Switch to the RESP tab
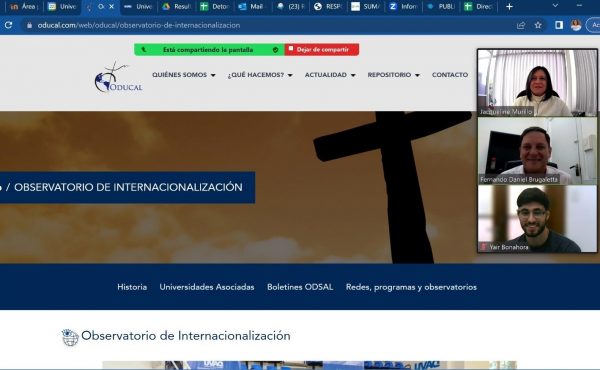The image size is (600, 370). pyautogui.click(x=327, y=7)
